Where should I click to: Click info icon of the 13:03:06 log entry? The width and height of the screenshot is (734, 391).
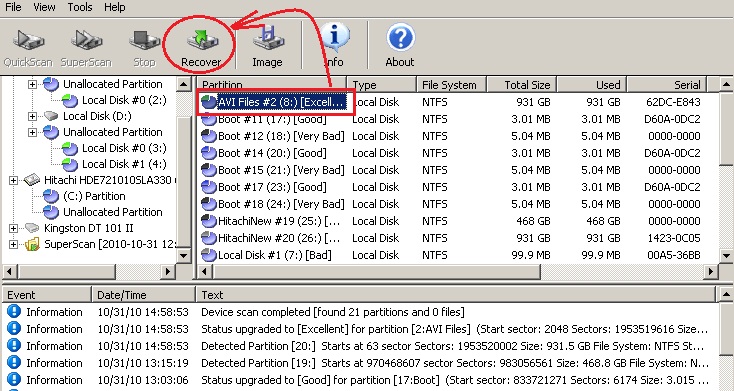[14, 380]
